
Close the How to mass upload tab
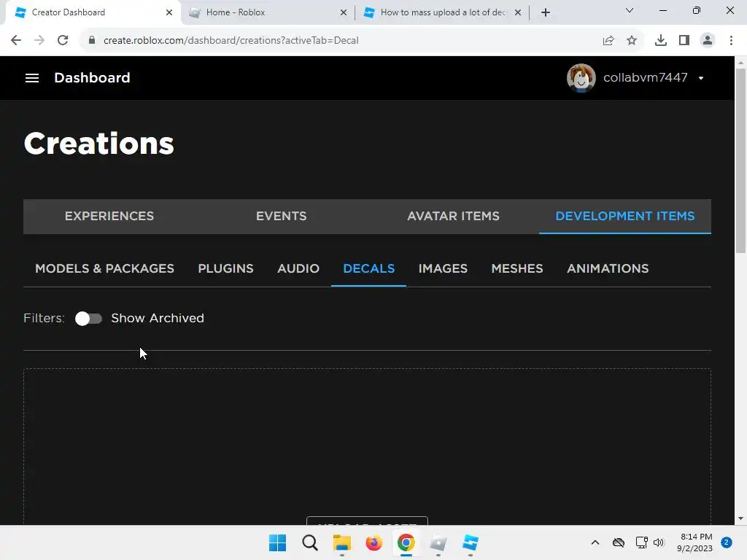tap(518, 12)
